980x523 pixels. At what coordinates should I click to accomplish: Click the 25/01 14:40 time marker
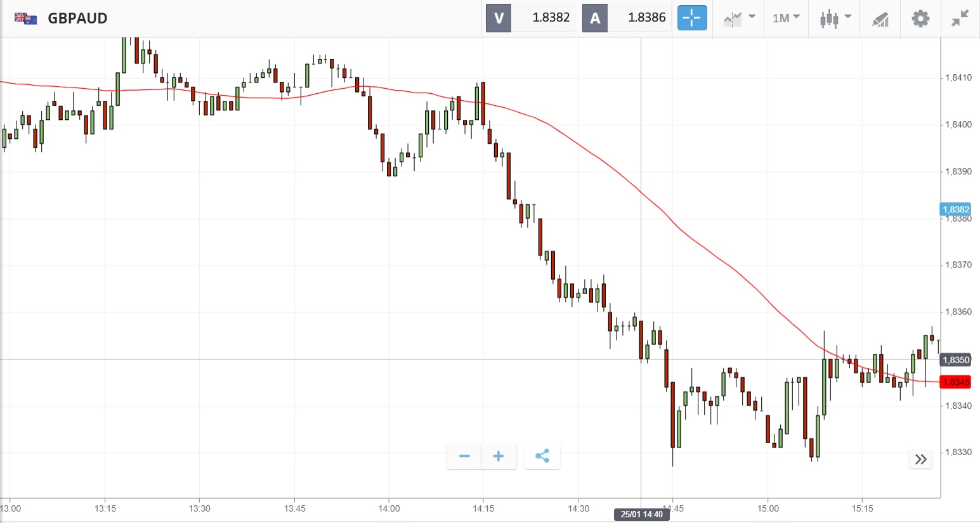641,514
